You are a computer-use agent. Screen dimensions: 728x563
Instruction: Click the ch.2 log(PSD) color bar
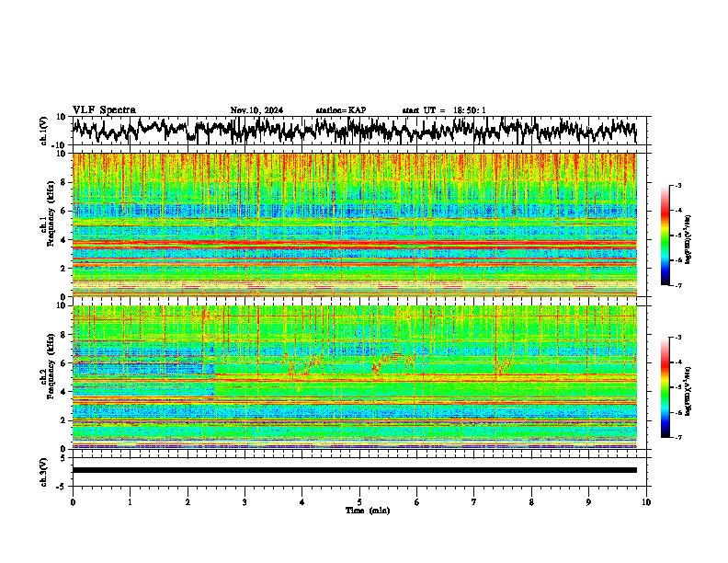pyautogui.click(x=665, y=387)
